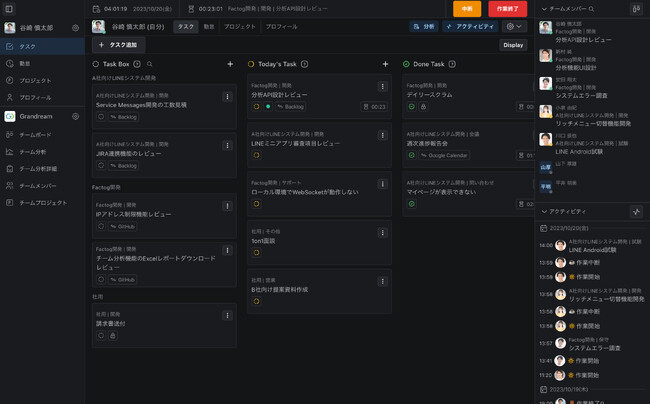This screenshot has width=650, height=405.
Task: Open チームボード in the sidebar
Action: click(36, 134)
